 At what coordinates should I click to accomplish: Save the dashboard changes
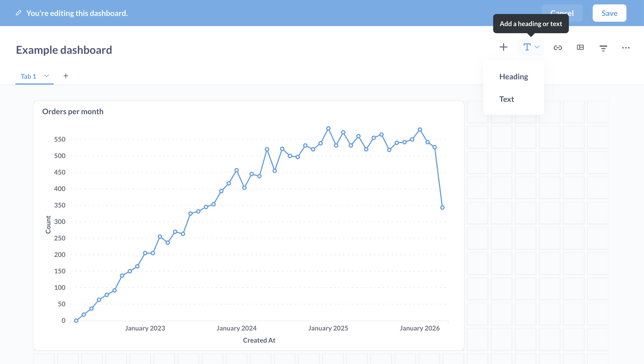click(x=609, y=13)
